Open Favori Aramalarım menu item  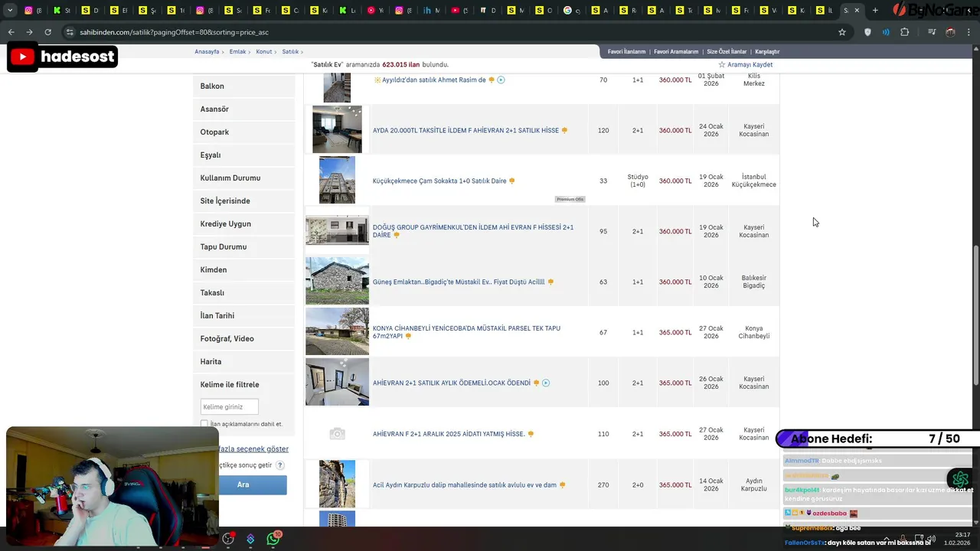676,52
